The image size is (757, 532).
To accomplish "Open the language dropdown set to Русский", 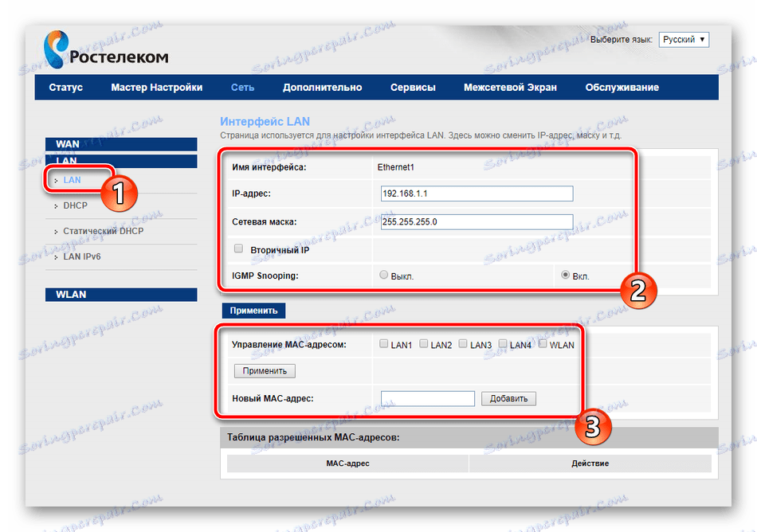I will tap(684, 40).
